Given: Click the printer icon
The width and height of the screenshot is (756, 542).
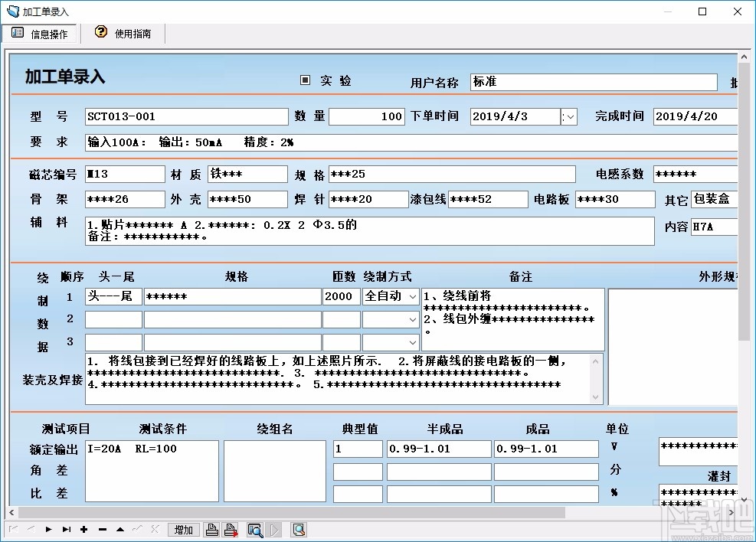Looking at the screenshot, I should [211, 530].
